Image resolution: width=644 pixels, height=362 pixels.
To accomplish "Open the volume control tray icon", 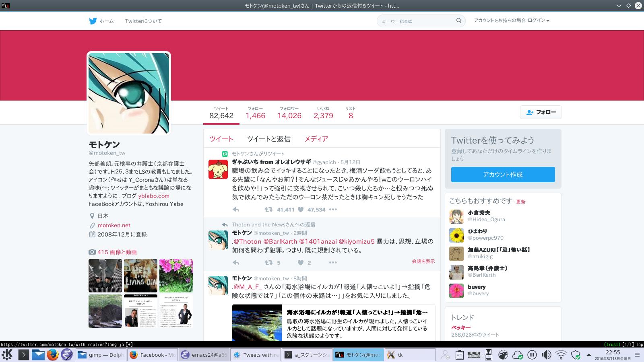I will click(546, 355).
